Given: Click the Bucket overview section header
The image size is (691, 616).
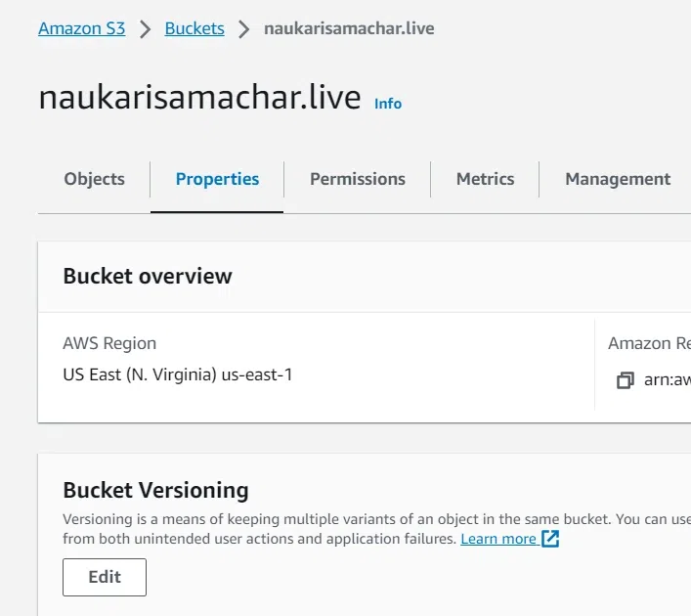Looking at the screenshot, I should click(x=148, y=277).
